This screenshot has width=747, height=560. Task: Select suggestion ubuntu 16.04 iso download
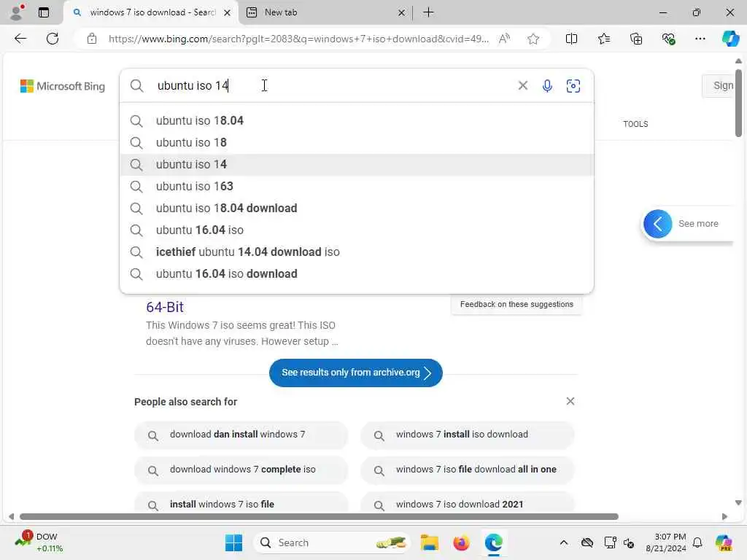(356, 274)
